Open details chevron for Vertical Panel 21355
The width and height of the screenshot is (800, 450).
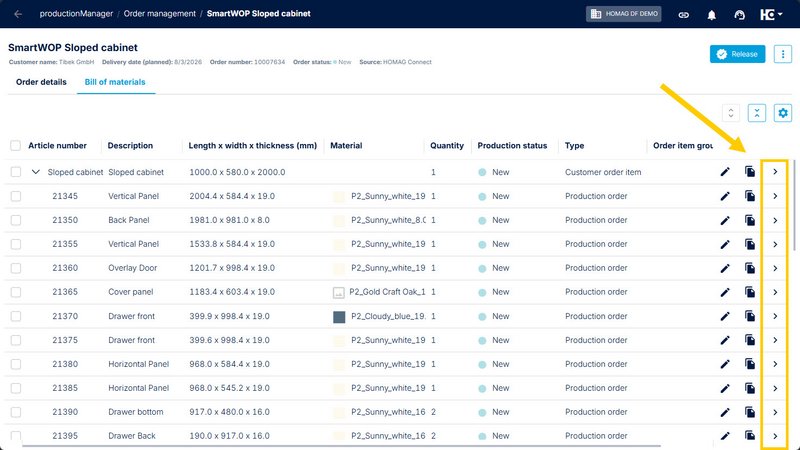coord(775,244)
